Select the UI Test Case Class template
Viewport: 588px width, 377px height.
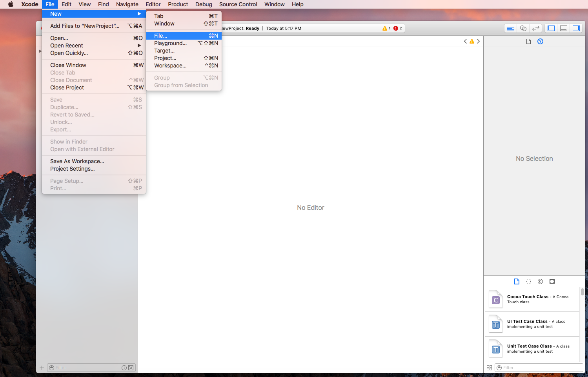click(x=532, y=324)
